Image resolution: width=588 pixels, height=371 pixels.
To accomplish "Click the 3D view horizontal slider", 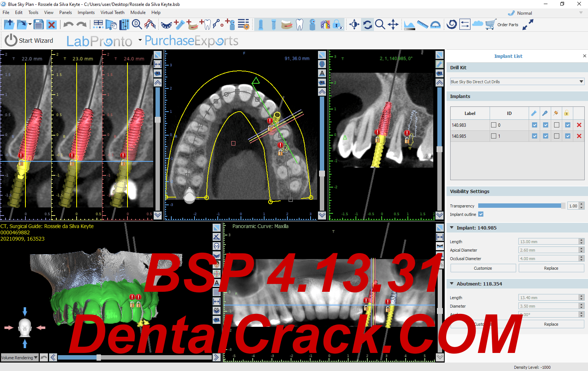I will pyautogui.click(x=134, y=357).
